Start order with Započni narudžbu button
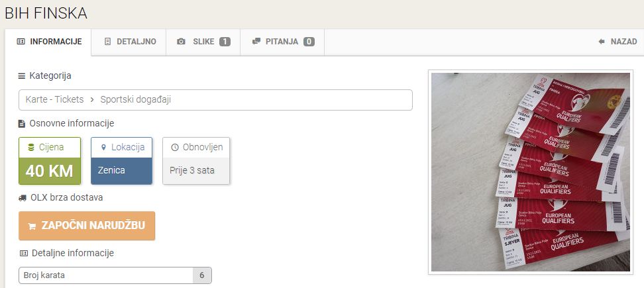The image size is (644, 288). point(87,226)
